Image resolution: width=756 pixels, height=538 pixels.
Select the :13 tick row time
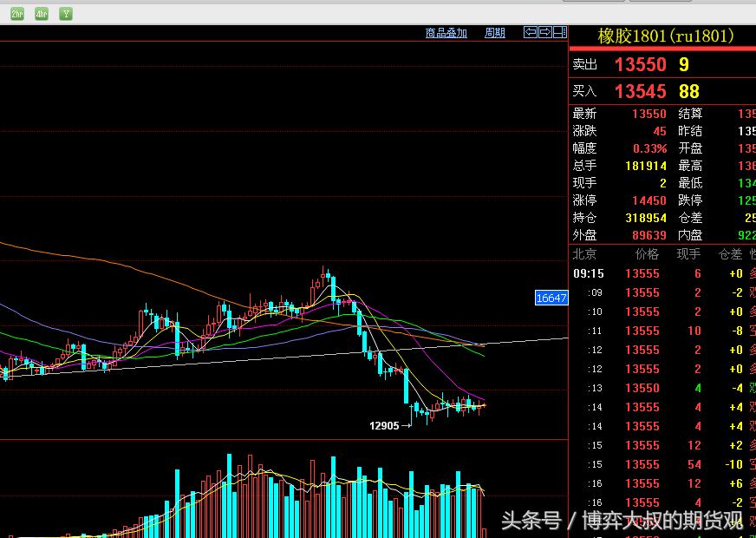tap(595, 389)
